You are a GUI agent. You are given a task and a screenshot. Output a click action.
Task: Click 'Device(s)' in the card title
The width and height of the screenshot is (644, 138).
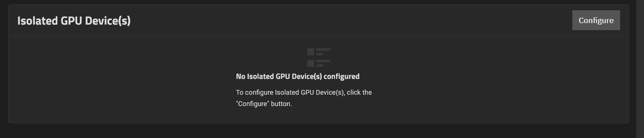pos(108,21)
